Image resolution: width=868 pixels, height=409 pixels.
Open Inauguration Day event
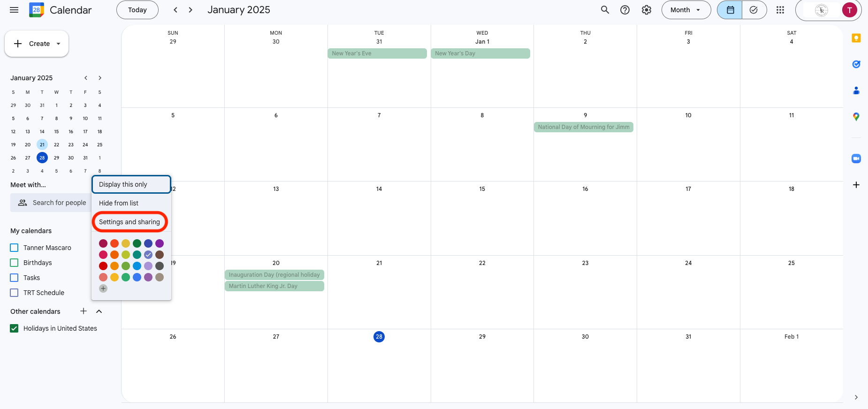pyautogui.click(x=274, y=275)
